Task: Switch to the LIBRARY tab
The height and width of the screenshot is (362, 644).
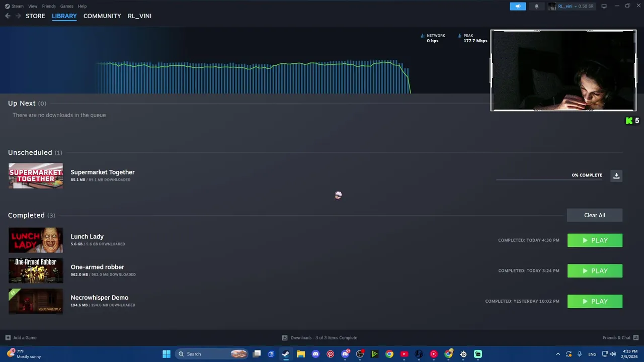Action: [64, 16]
